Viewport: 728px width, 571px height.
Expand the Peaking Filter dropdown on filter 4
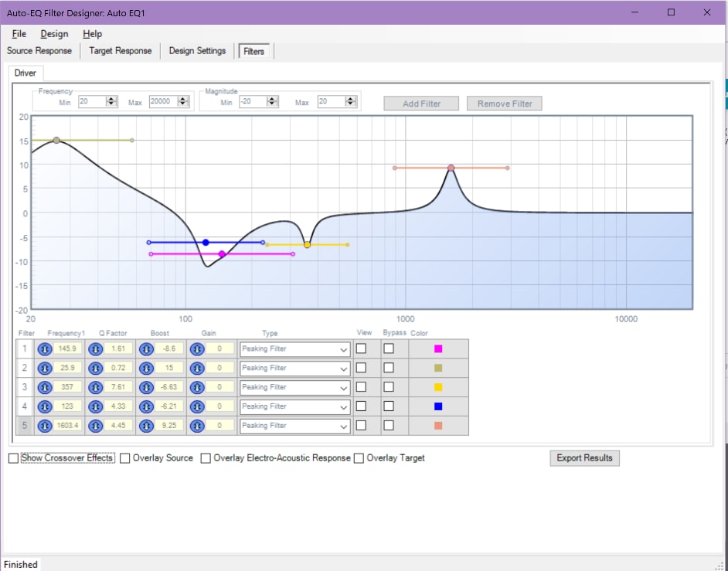click(x=294, y=406)
